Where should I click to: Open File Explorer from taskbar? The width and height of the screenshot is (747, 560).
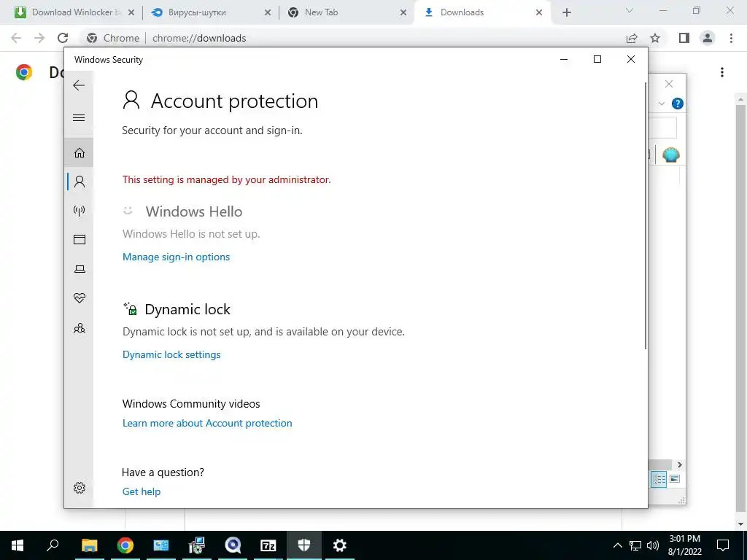click(x=89, y=545)
